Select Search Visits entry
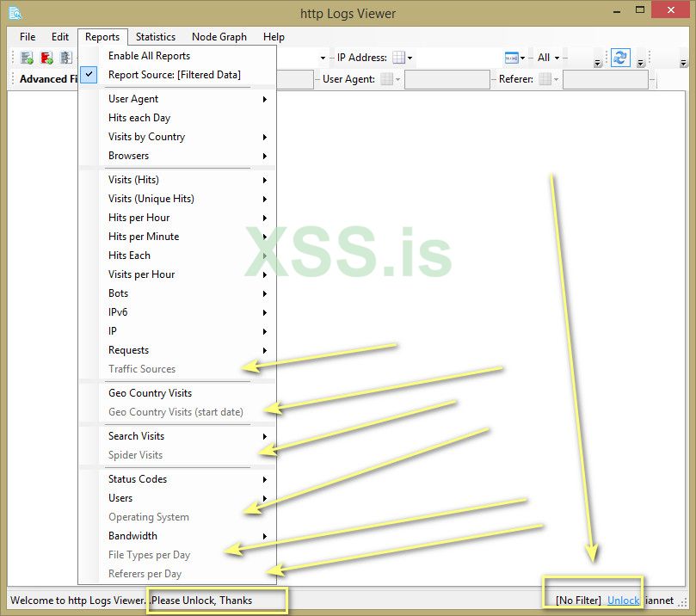Screen dimensions: 696x616 click(x=177, y=436)
